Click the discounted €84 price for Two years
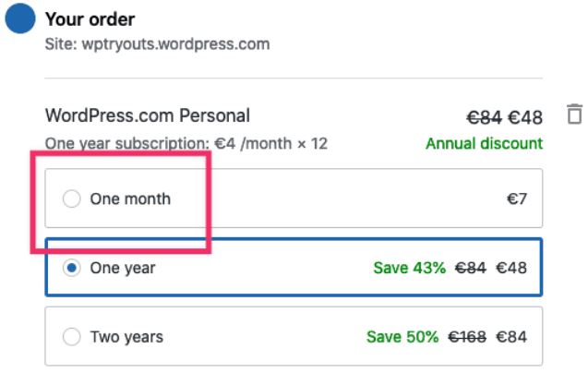Screen dimensions: 588x373 click(x=511, y=337)
